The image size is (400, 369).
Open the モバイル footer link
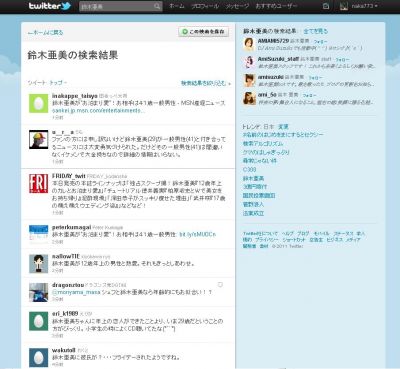tap(321, 234)
